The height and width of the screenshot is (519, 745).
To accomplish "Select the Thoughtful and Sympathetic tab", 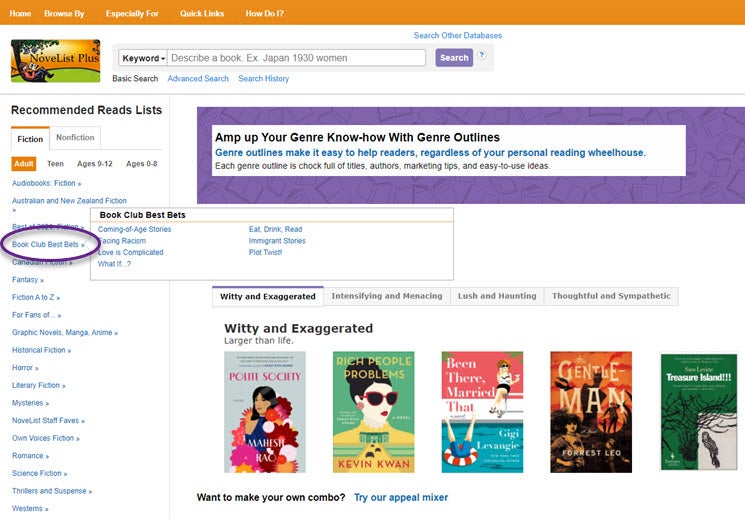I will tap(611, 296).
